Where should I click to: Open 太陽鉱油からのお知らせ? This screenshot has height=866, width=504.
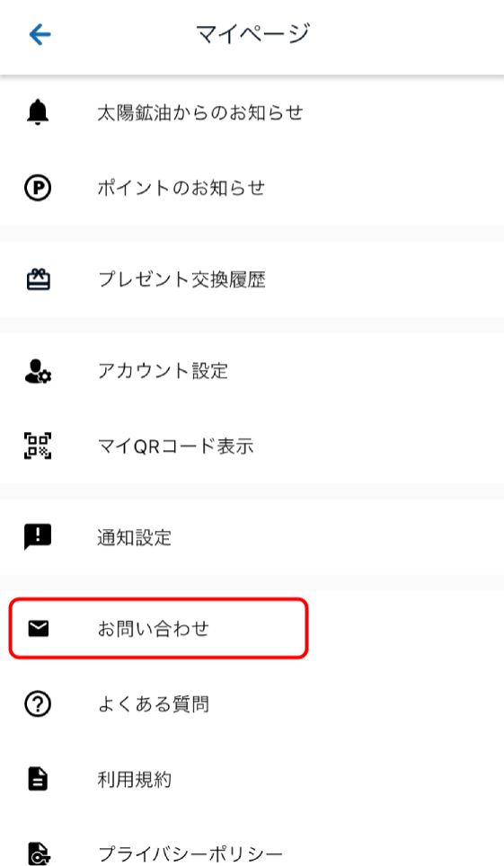(252, 112)
